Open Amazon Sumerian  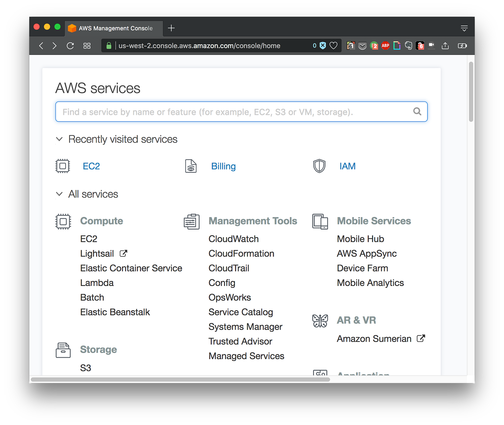[374, 339]
